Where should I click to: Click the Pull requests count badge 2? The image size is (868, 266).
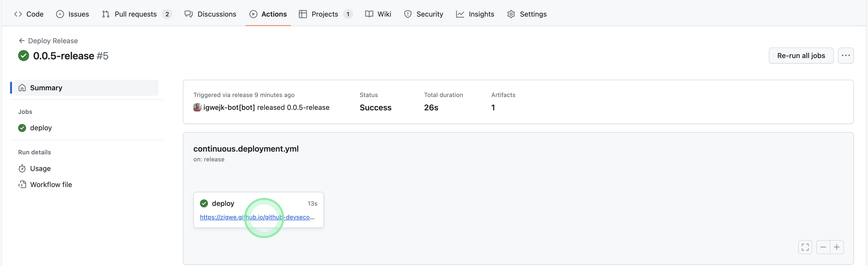click(167, 14)
